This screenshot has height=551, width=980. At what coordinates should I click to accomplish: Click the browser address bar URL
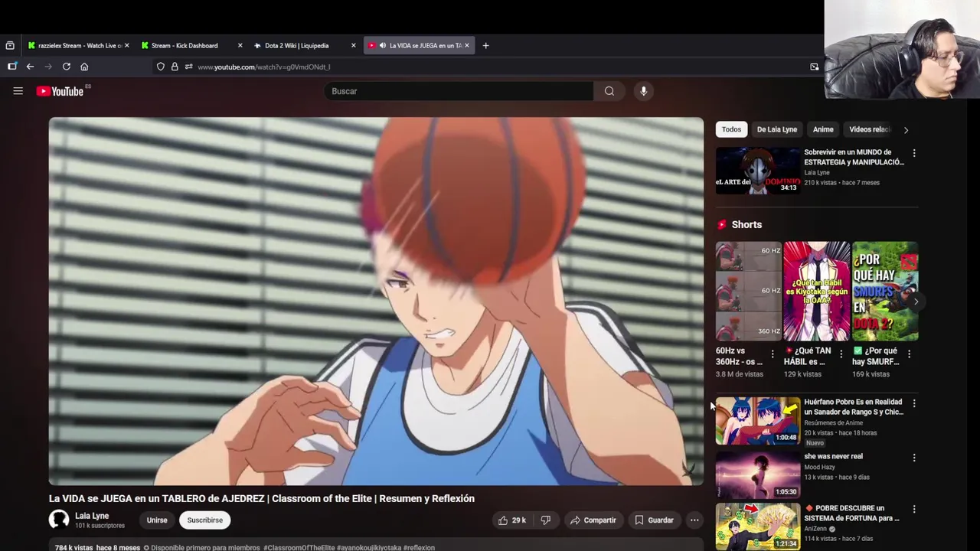(263, 67)
